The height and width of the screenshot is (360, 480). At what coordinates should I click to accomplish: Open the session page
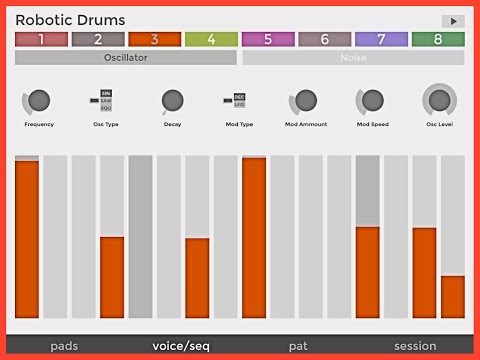click(x=415, y=346)
